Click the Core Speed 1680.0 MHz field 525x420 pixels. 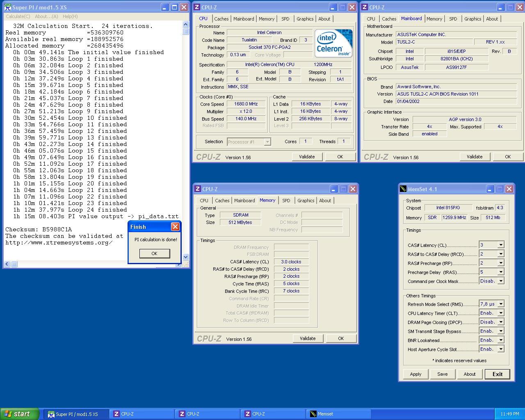coord(246,104)
